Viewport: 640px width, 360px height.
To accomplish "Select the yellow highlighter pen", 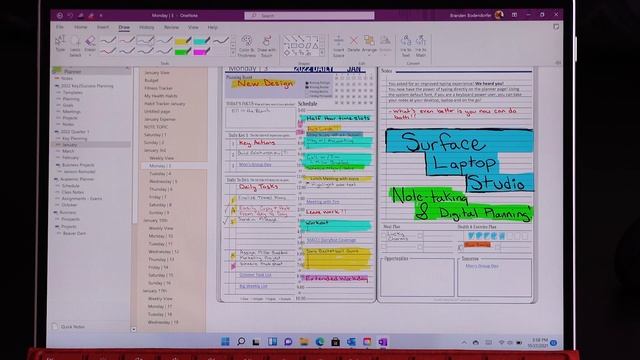I will pyautogui.click(x=183, y=40).
